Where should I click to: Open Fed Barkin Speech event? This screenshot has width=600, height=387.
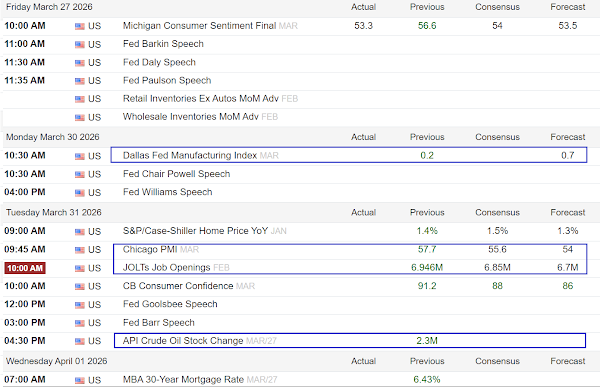tap(163, 44)
